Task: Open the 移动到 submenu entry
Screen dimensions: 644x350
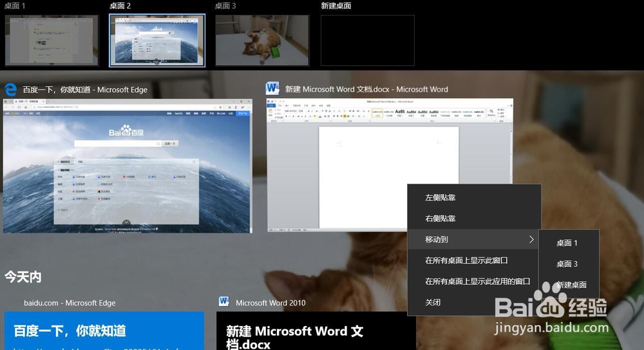Action: (473, 239)
